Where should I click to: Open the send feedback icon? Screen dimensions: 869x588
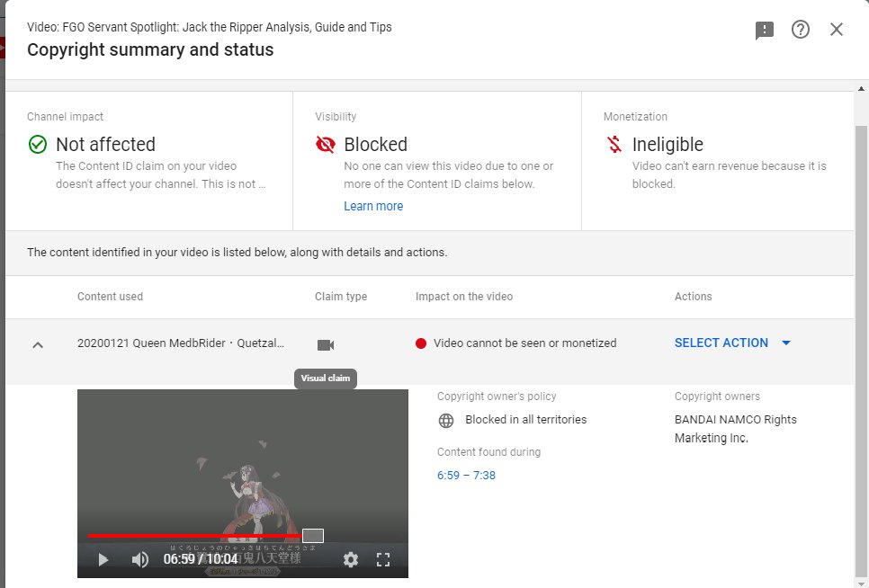coord(765,30)
